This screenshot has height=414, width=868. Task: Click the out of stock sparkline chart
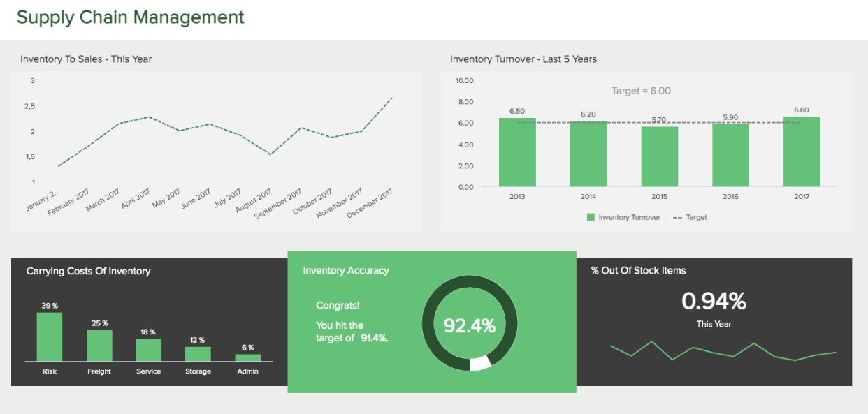(x=723, y=350)
